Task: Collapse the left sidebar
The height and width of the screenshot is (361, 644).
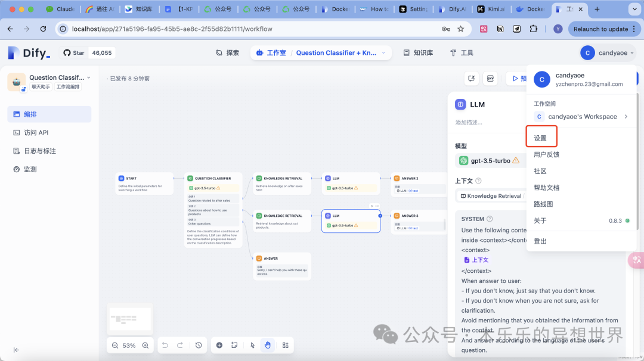Action: [17, 350]
